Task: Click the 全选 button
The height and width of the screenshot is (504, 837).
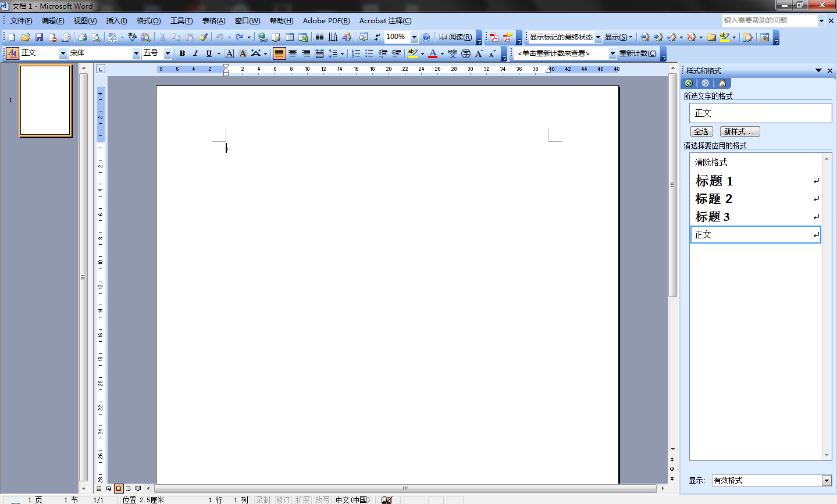Action: (701, 131)
